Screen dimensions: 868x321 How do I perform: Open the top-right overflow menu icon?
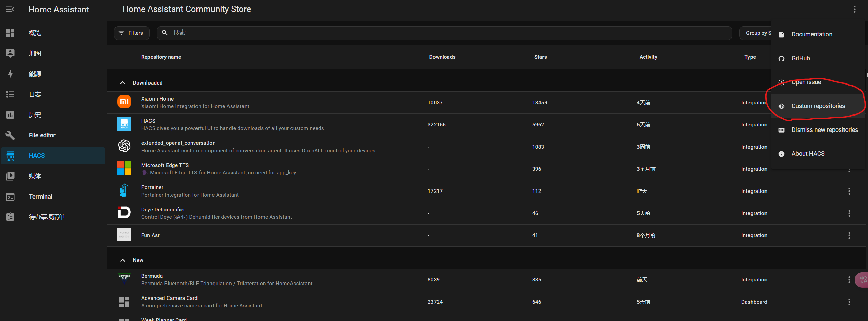854,9
